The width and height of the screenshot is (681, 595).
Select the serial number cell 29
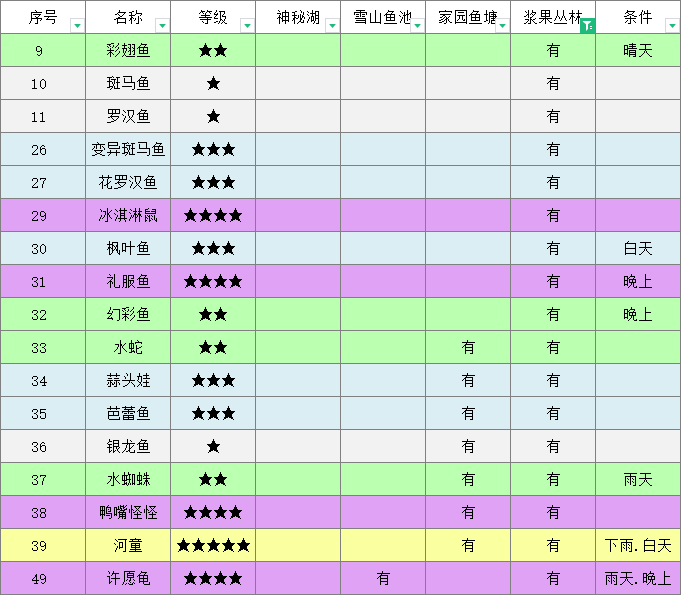[x=43, y=215]
